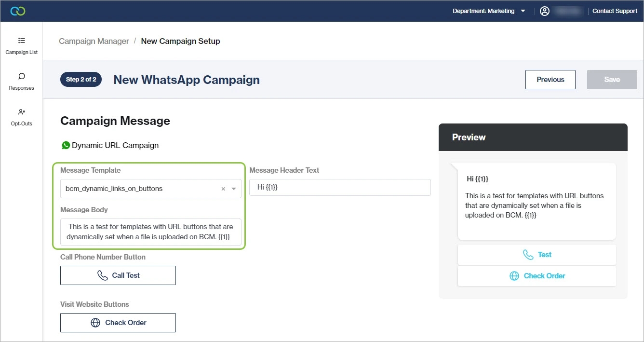Open Responses from the sidebar
This screenshot has width=644, height=342.
[x=22, y=82]
